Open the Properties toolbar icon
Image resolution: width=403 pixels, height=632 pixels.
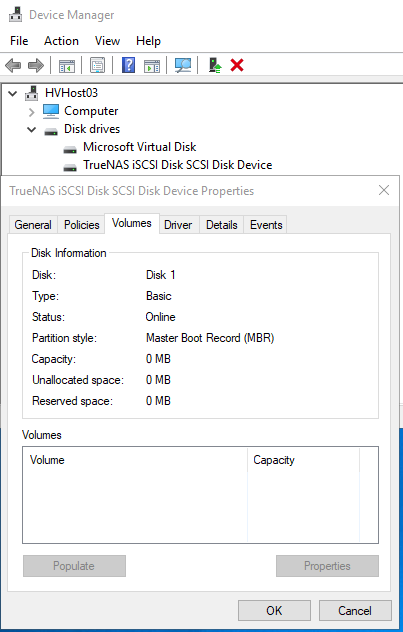(98, 65)
